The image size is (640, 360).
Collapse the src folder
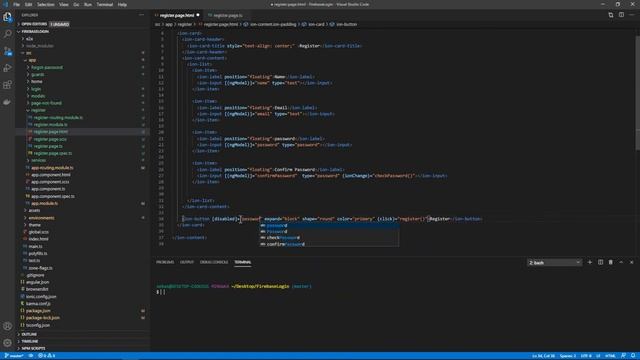[29, 53]
